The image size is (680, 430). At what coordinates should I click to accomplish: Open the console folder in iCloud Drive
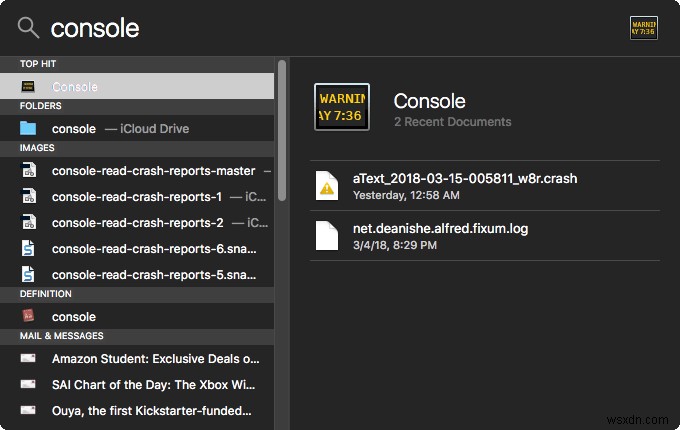120,128
